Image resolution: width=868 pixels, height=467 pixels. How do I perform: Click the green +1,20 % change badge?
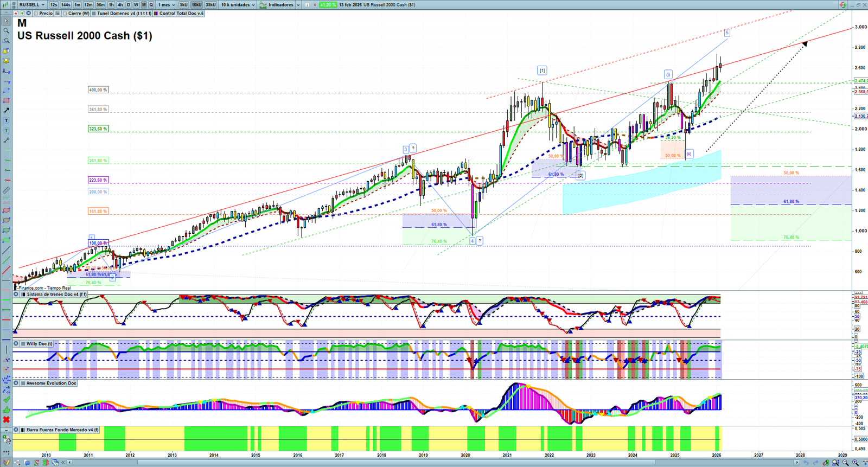click(x=328, y=5)
